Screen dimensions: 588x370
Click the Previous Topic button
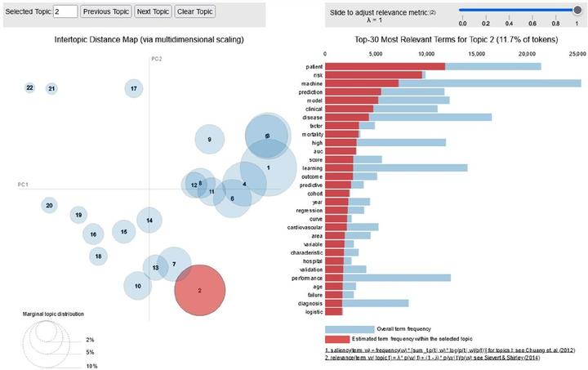pos(105,11)
